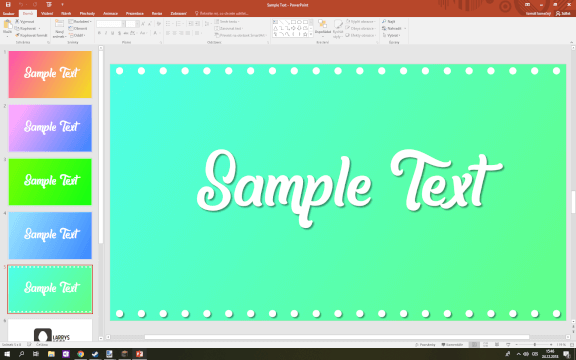Insert a new slide (Nový snímek)
Viewport: 576px width, 360px height.
[x=60, y=29]
